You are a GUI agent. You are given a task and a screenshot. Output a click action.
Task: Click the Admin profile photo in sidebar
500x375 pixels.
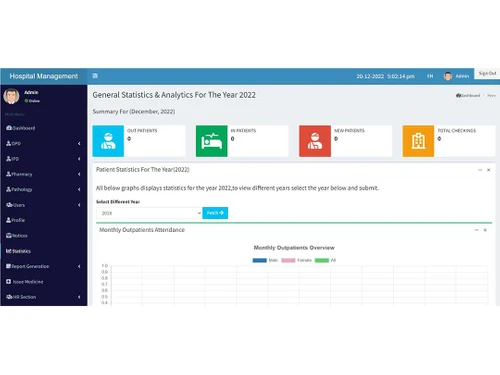[11, 96]
